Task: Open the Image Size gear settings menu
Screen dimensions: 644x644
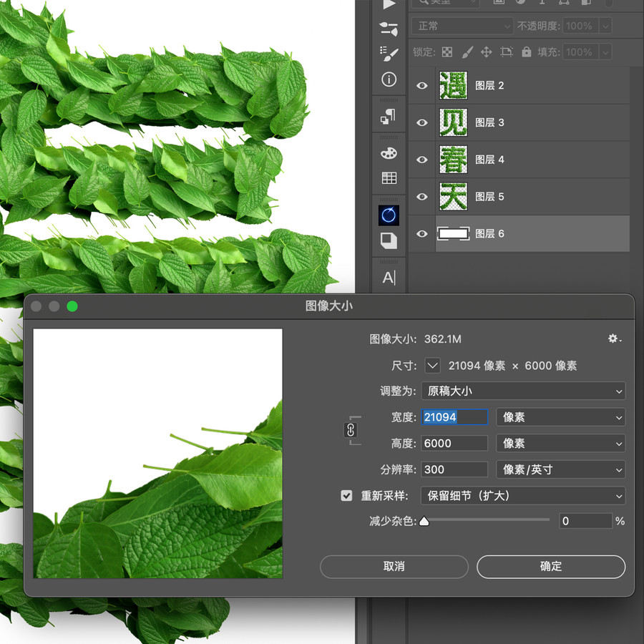Action: (x=615, y=338)
